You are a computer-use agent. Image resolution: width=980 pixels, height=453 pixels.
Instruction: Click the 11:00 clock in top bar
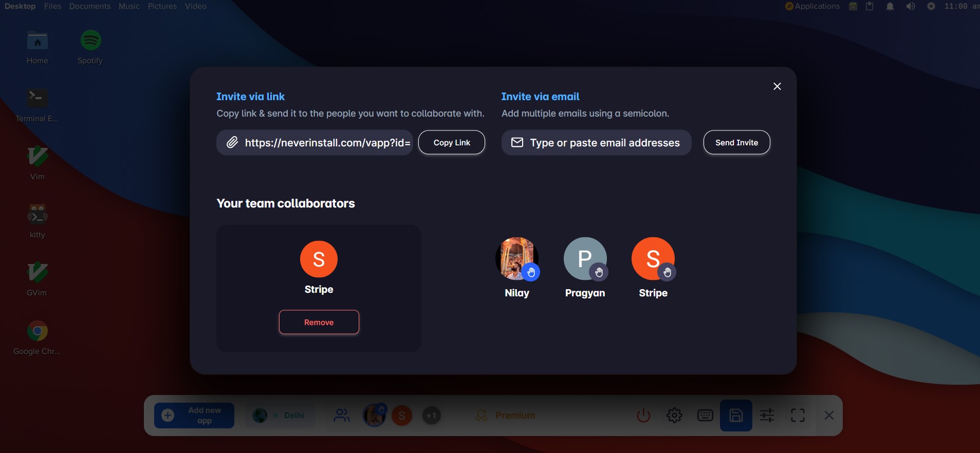pos(961,6)
